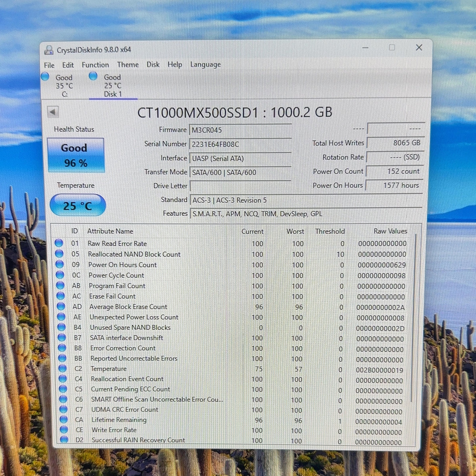The image size is (476, 476).
Task: Click raw value 00000000002A for Average Block Erase
Action: pyautogui.click(x=380, y=307)
